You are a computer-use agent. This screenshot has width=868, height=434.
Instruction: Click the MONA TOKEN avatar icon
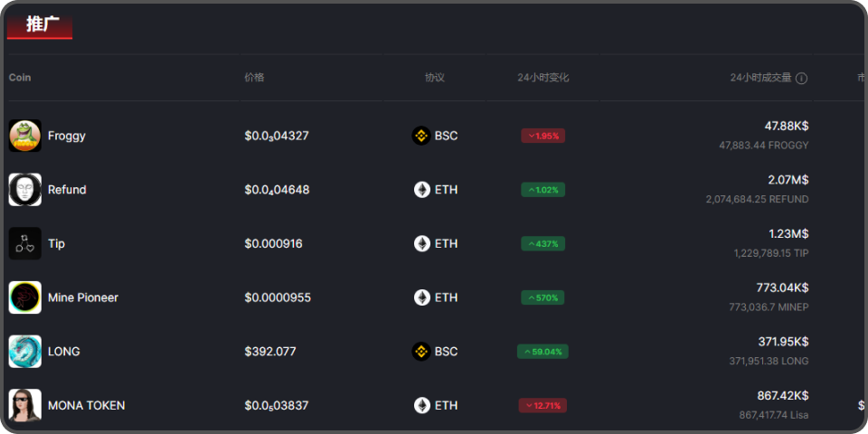[25, 405]
